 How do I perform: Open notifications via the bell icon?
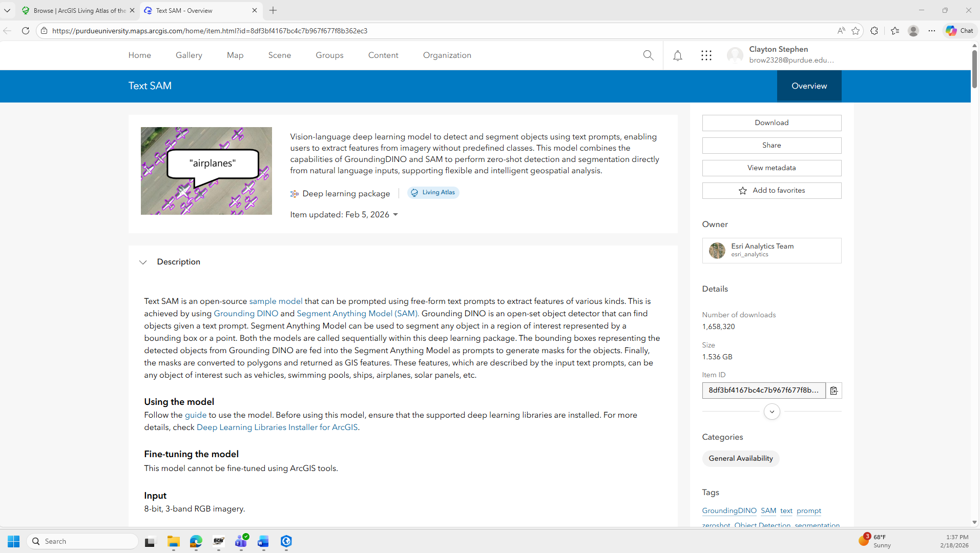[x=677, y=55]
